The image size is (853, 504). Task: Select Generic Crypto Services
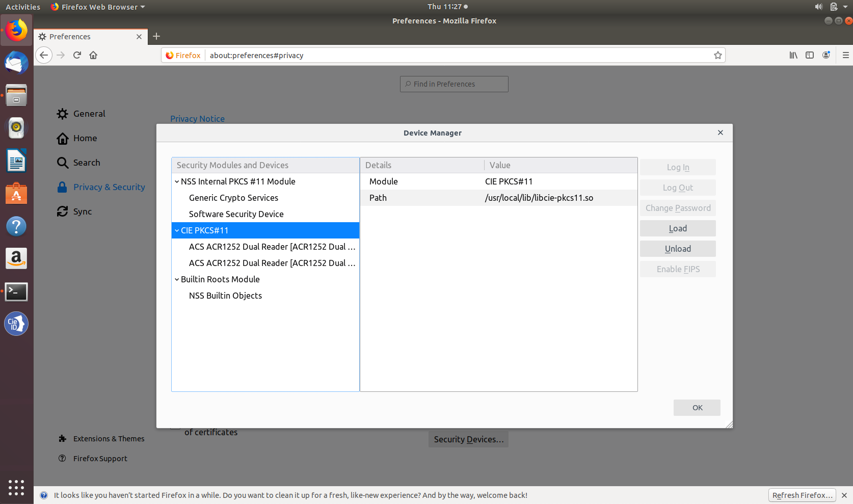click(x=265, y=198)
